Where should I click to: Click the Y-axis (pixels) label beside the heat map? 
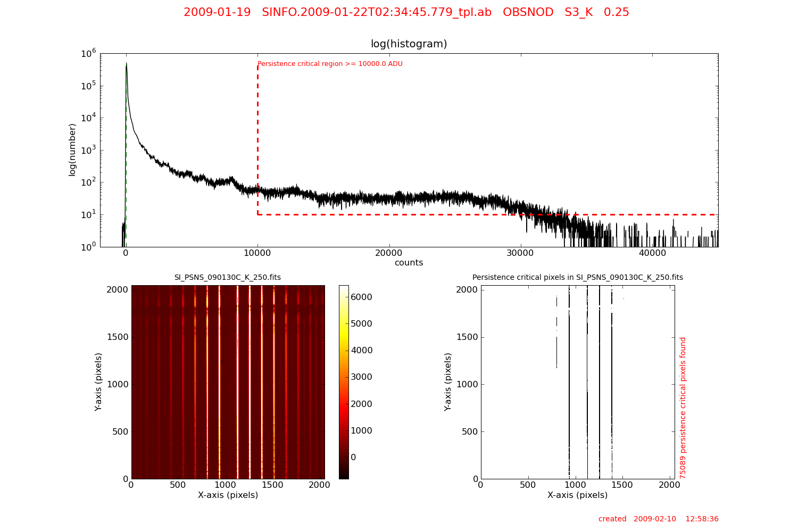coord(98,382)
